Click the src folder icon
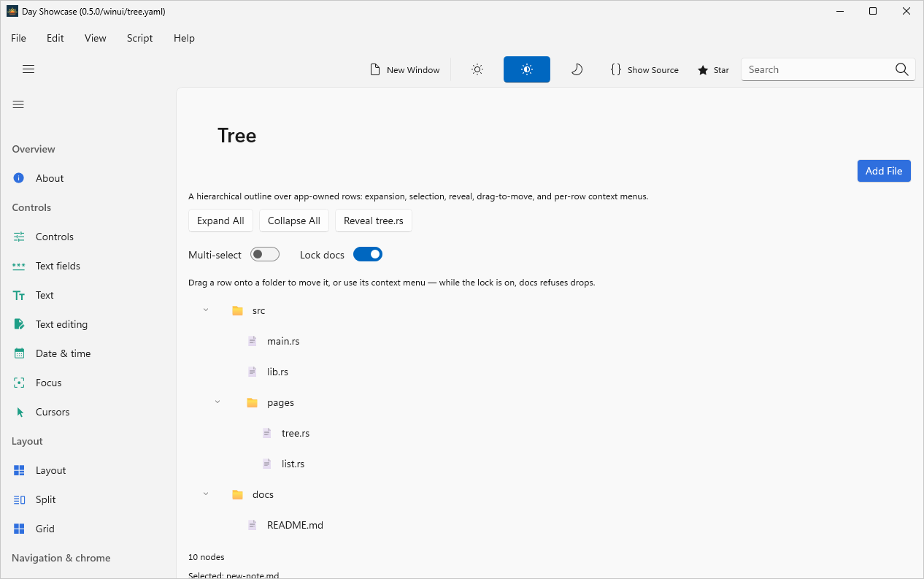 click(x=237, y=310)
